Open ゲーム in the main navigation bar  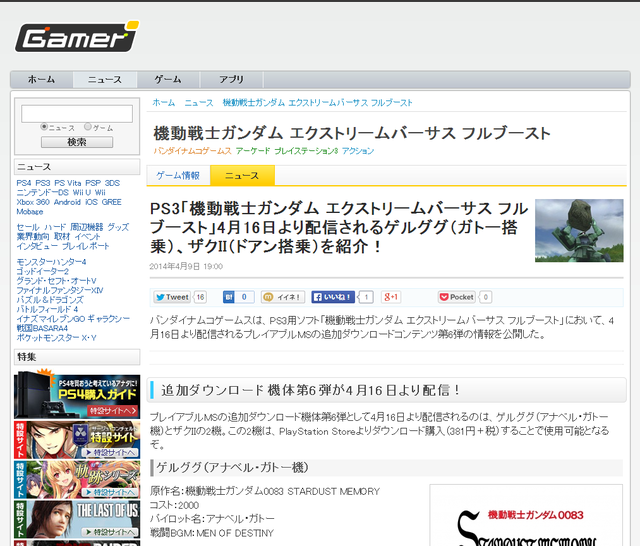(x=168, y=79)
